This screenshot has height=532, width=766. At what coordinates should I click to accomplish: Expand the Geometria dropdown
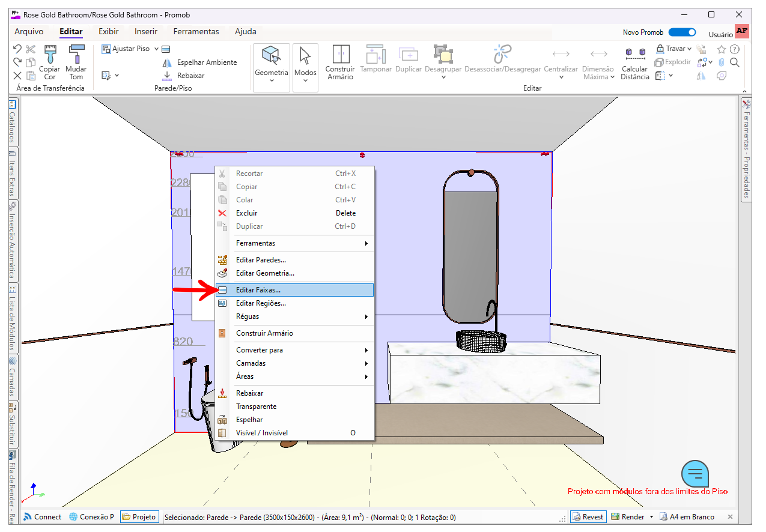pos(272,67)
